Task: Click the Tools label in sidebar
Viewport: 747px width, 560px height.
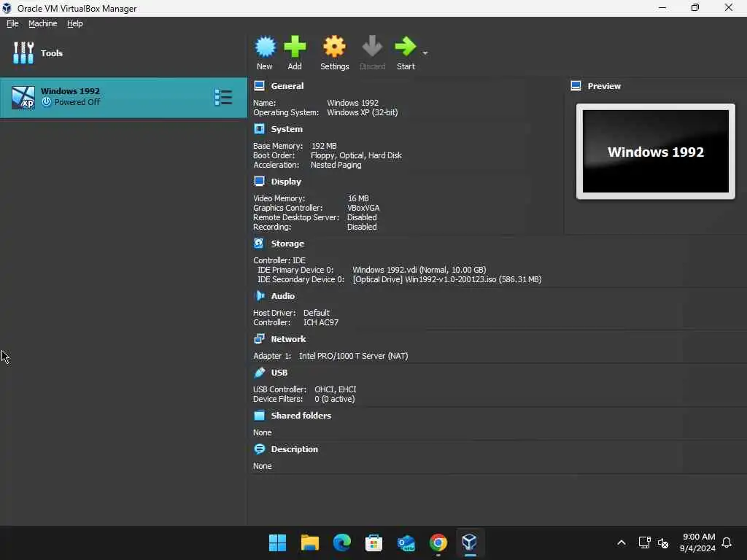Action: pos(52,52)
